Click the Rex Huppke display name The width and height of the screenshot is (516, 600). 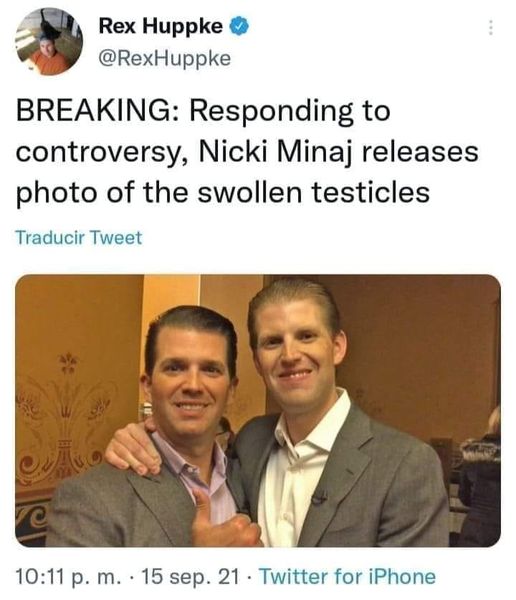click(x=160, y=26)
